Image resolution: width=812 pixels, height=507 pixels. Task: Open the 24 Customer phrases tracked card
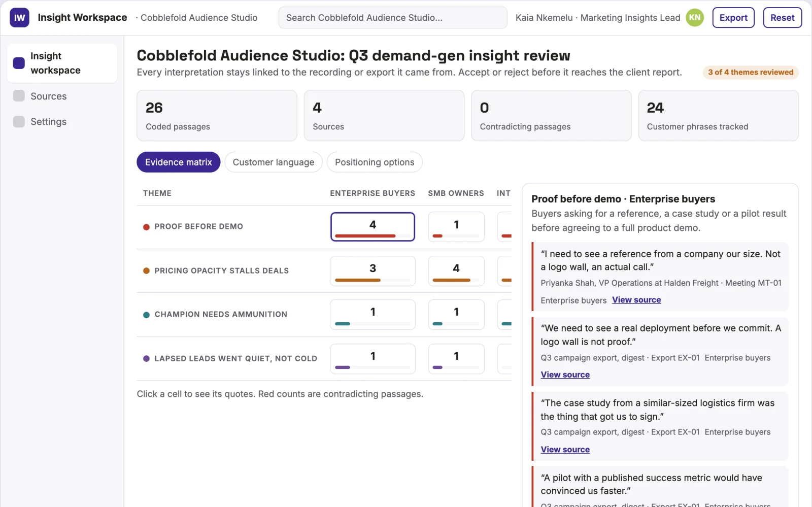[x=718, y=116]
